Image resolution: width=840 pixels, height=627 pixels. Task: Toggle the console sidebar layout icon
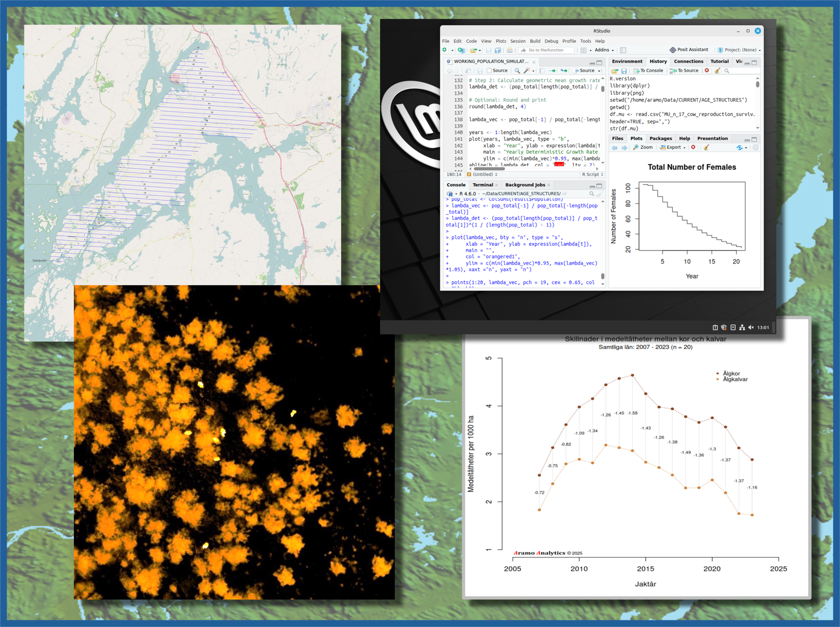coord(623,50)
